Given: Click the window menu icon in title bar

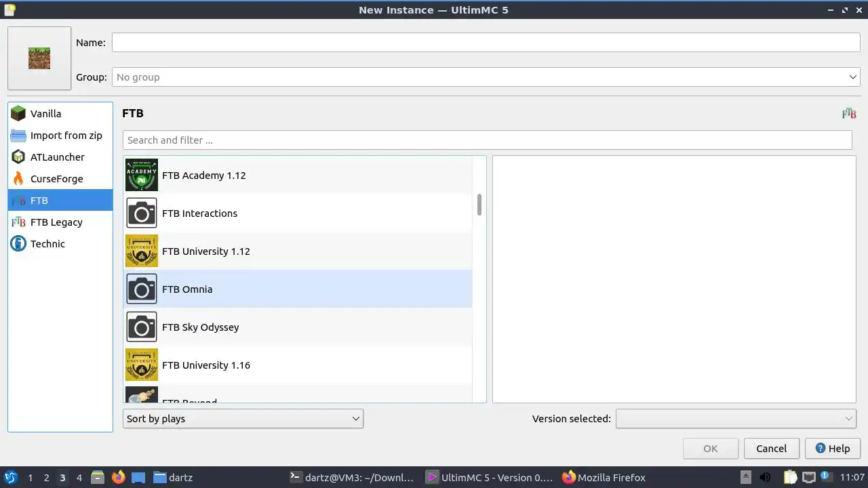Looking at the screenshot, I should (x=9, y=9).
